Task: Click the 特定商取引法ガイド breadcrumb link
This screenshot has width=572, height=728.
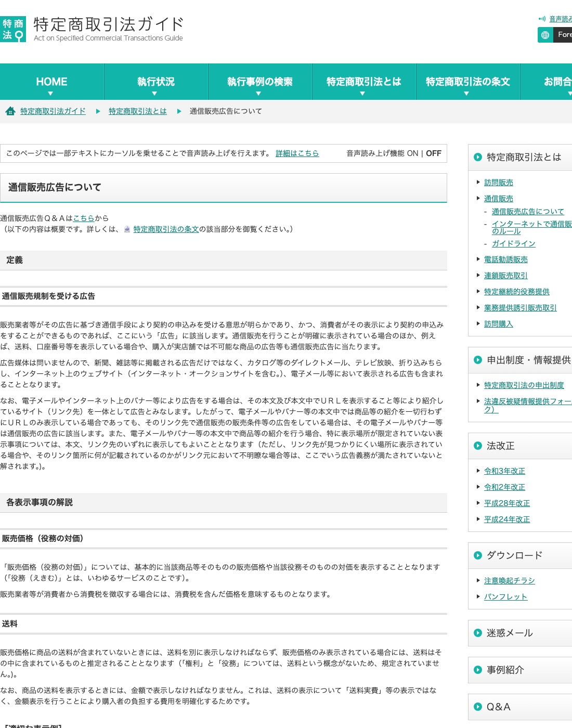Action: (x=53, y=111)
